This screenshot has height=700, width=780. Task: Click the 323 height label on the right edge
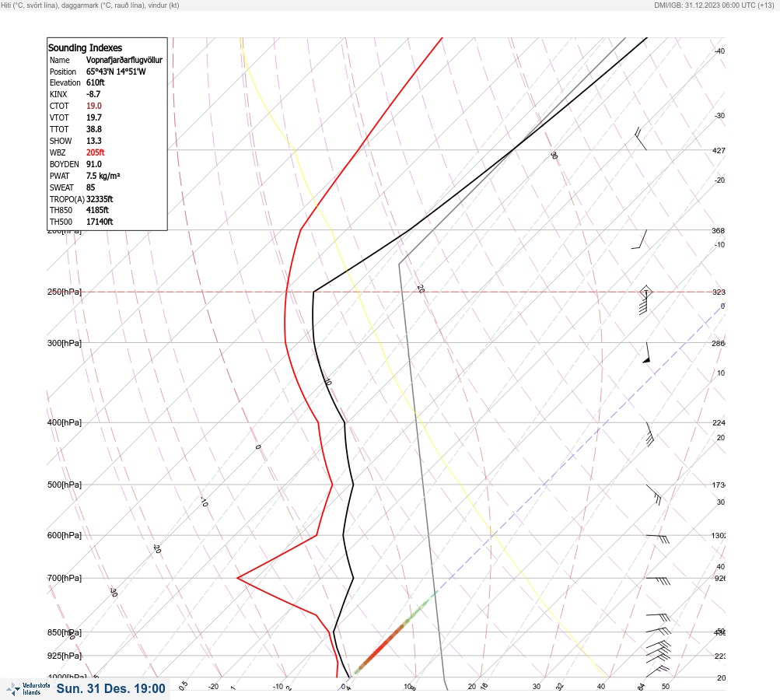point(719,292)
